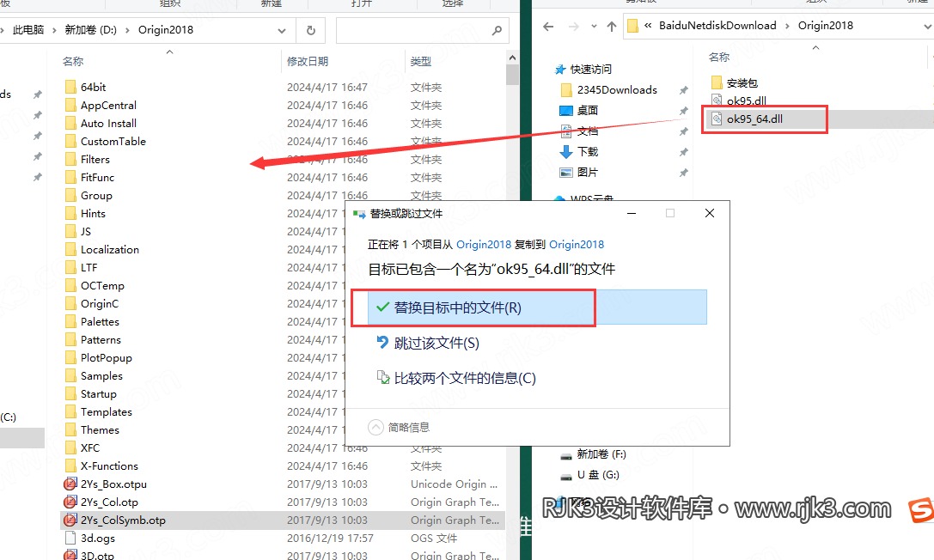934x560 pixels.
Task: Click the OriginC folder icon
Action: (x=70, y=303)
